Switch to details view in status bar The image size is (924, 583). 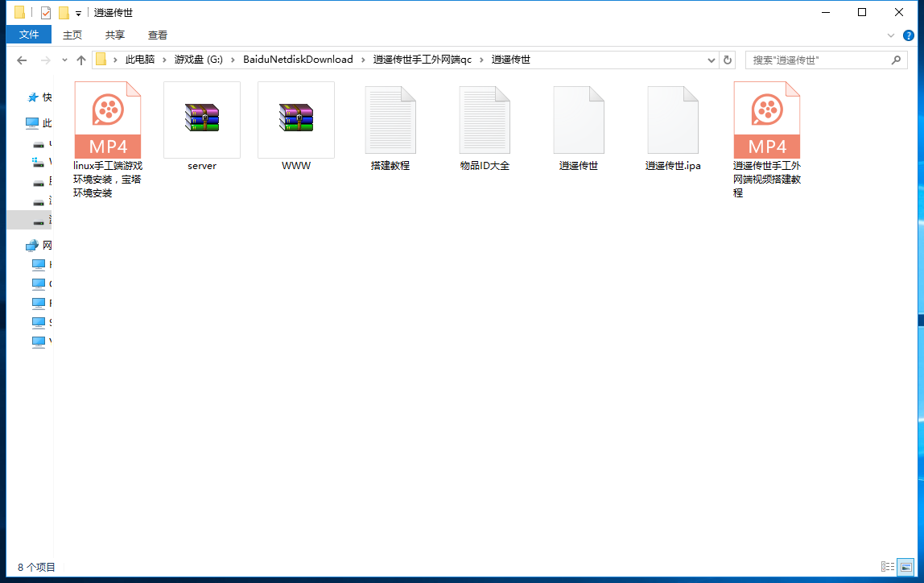[888, 567]
